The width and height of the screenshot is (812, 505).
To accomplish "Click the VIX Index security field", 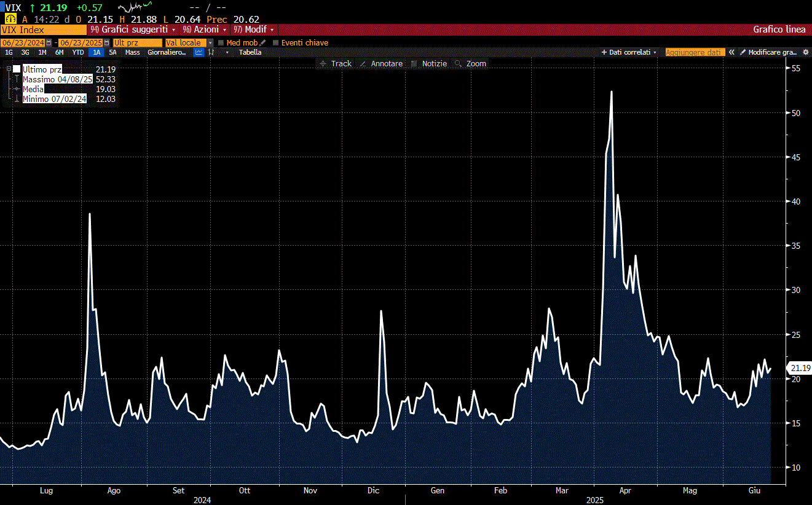I will click(44, 29).
